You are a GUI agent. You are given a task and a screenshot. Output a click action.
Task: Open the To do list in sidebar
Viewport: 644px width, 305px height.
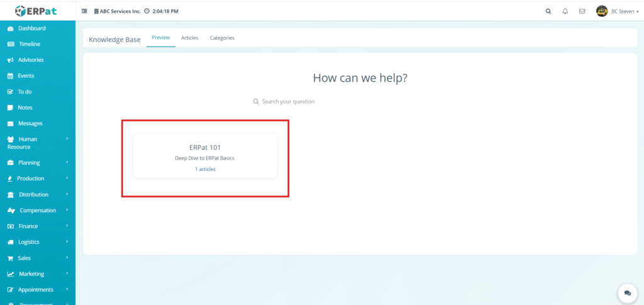point(25,92)
